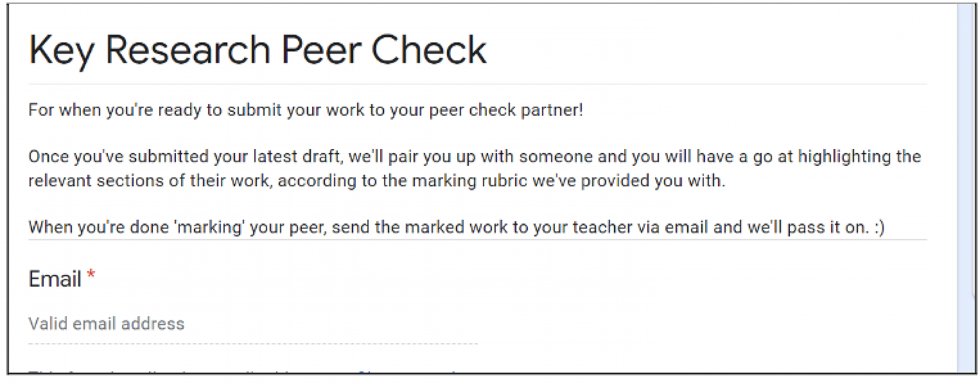
Task: Click the word 'Research' in the title
Action: pos(188,50)
